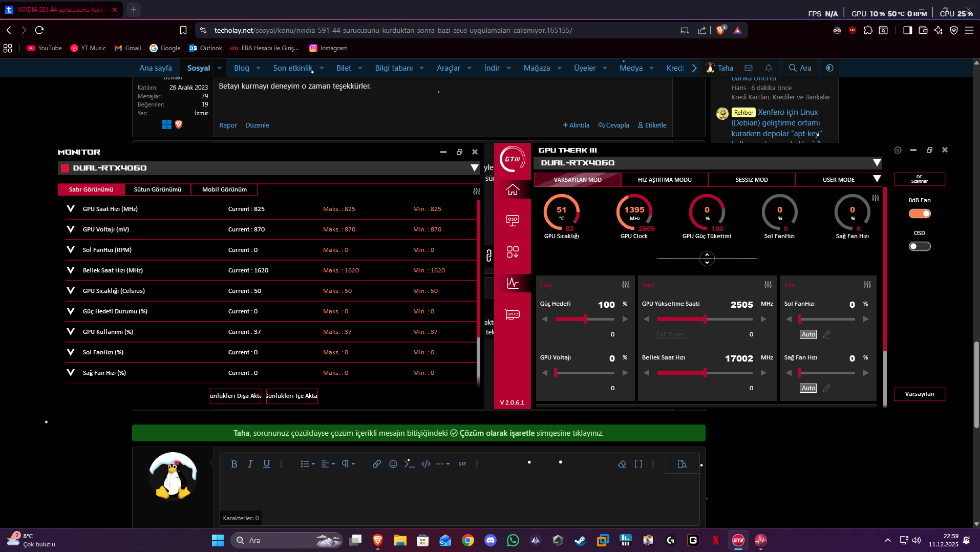Toggle BB code brackets mode in editor
The width and height of the screenshot is (980, 552).
(x=638, y=464)
